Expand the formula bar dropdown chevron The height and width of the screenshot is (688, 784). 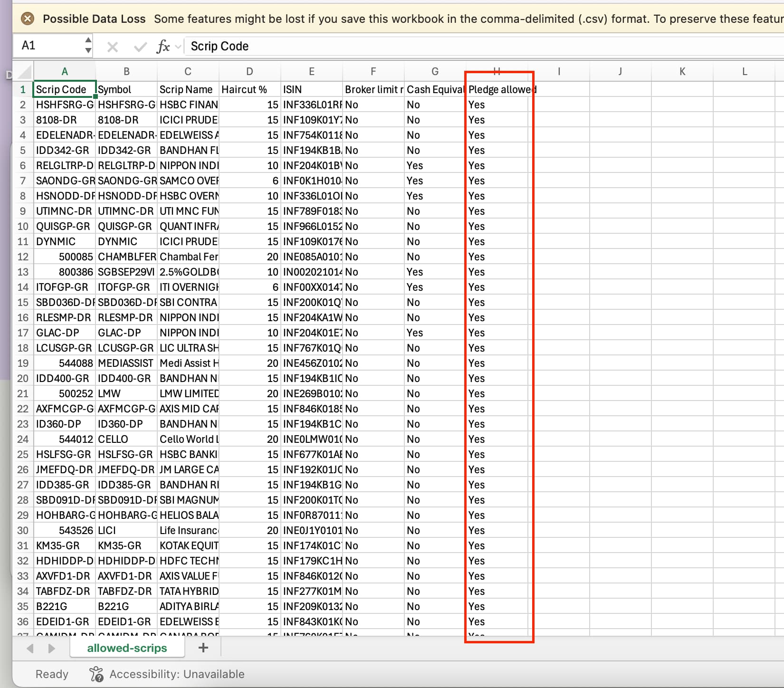coord(178,47)
